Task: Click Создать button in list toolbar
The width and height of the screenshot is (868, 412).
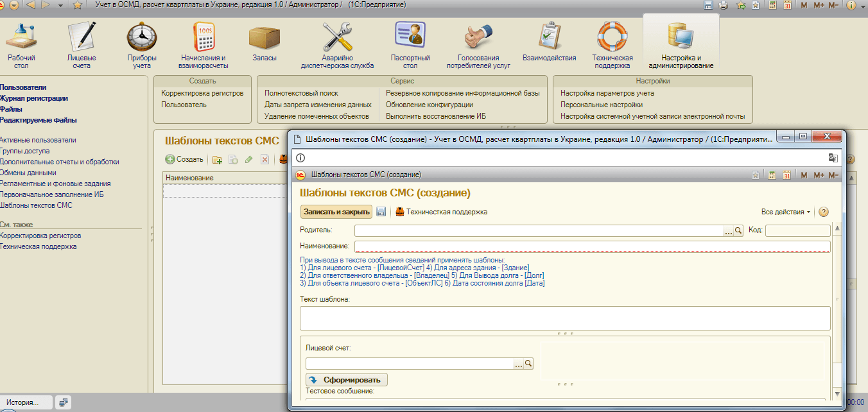Action: coord(184,159)
